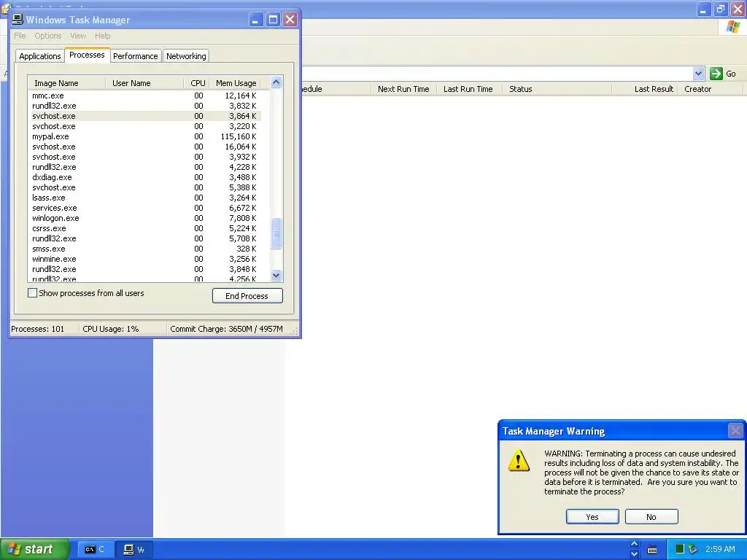Switch to the Task Manager taskbar button
Screen dimensions: 747x560
click(134, 550)
